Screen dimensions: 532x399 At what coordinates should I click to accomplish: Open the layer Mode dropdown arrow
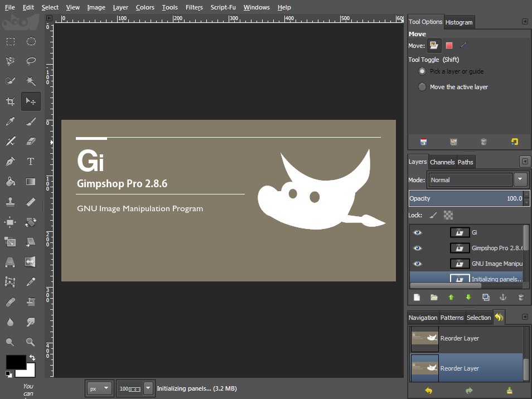click(520, 179)
